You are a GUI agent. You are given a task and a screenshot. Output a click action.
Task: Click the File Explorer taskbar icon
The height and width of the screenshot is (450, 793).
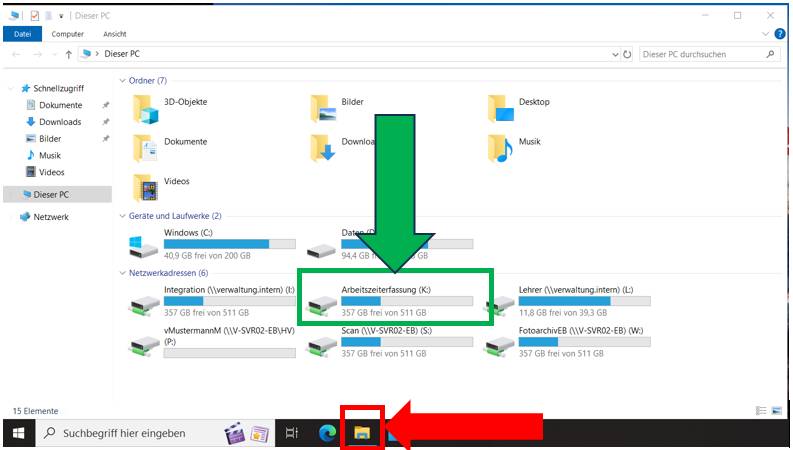(361, 433)
